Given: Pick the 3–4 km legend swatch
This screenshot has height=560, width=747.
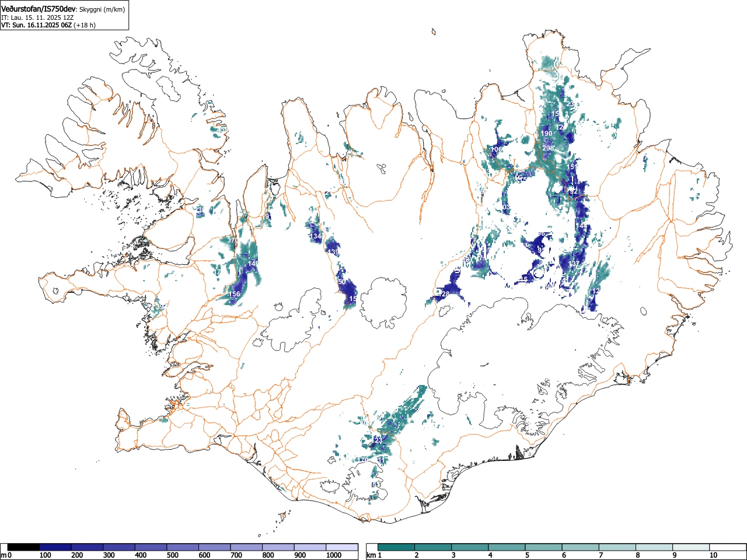Looking at the screenshot, I should pos(470,547).
